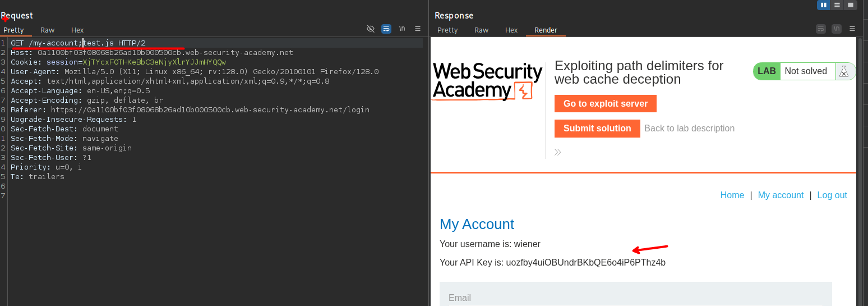
Task: Switch to side-by-side split layout
Action: pyautogui.click(x=824, y=5)
